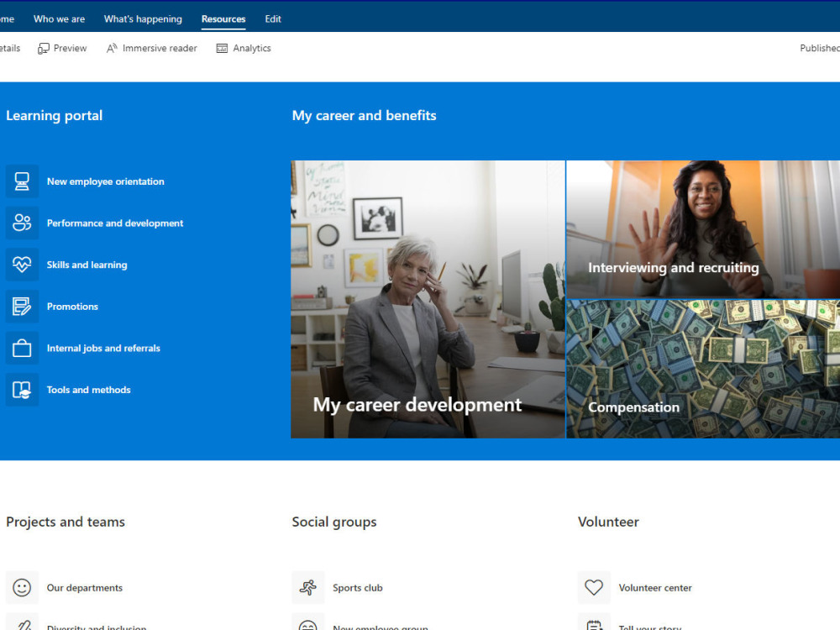Open the Sports club link
This screenshot has height=630, width=840.
[358, 588]
